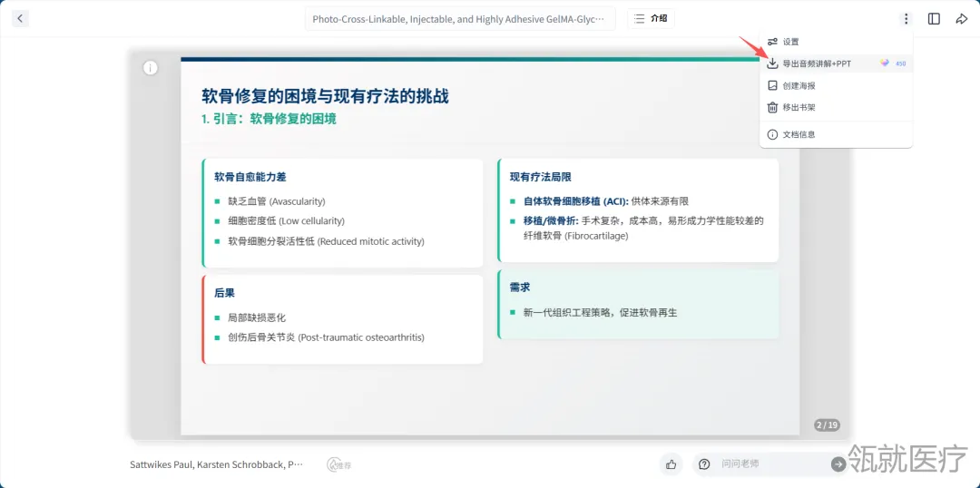Click the recommend (推荐) icon
The image size is (980, 488).
coord(339,465)
